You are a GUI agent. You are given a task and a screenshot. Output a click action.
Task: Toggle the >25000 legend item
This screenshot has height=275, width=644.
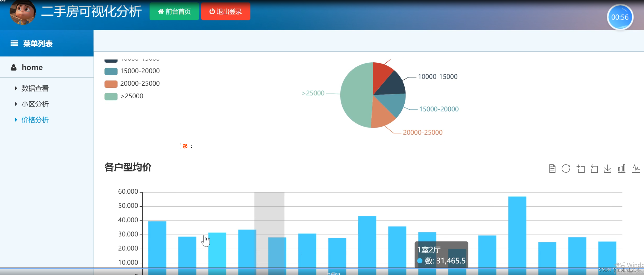click(124, 96)
